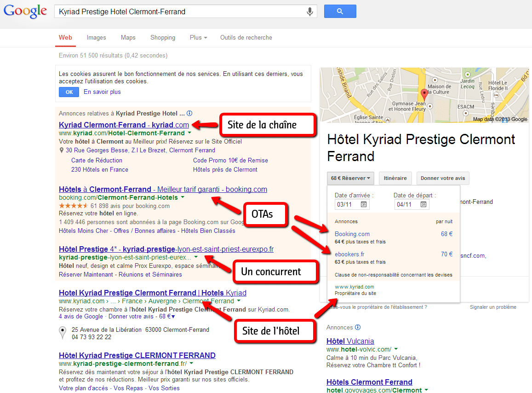Switch to the Shopping tab
532x393 pixels.
163,38
